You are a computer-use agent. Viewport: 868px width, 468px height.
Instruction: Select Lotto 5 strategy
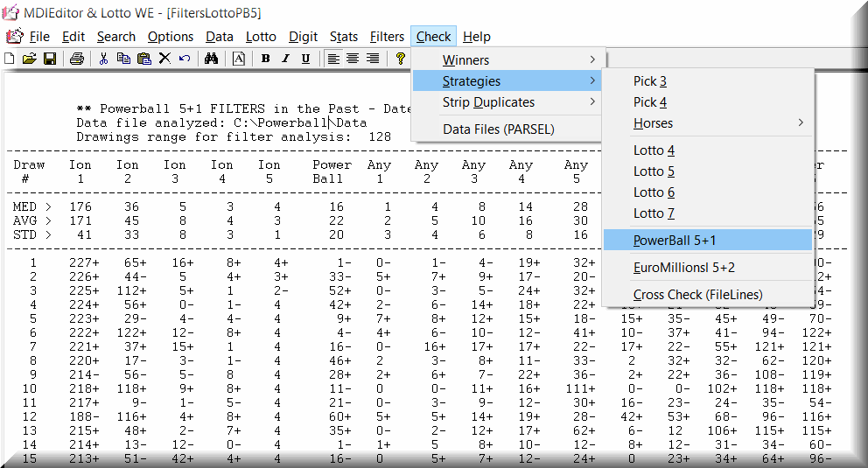click(x=708, y=171)
